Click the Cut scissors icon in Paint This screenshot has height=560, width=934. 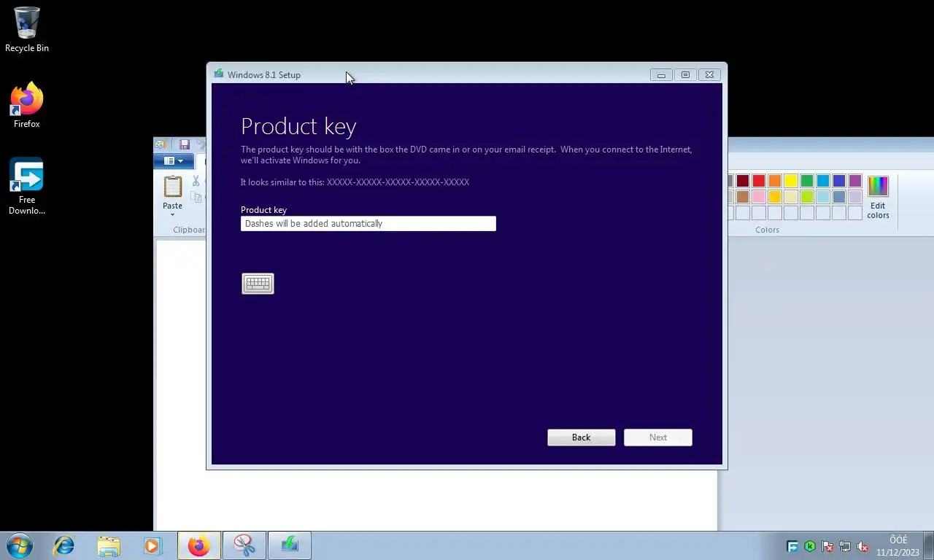pyautogui.click(x=196, y=181)
